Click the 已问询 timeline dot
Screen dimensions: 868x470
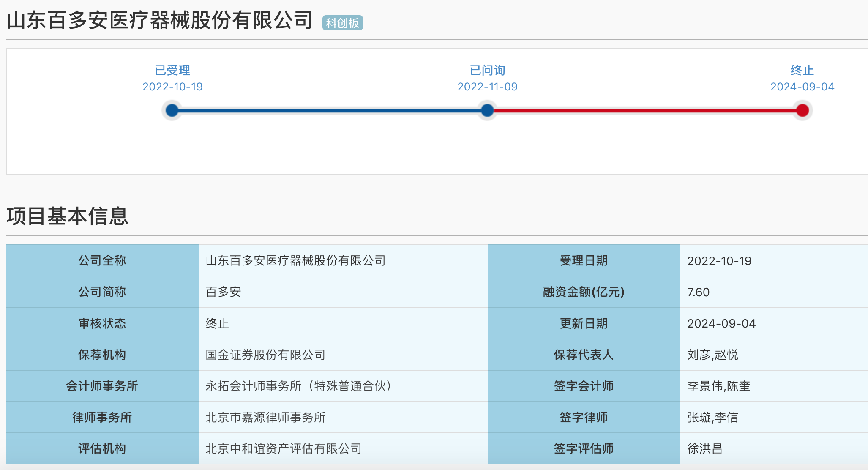tap(487, 111)
